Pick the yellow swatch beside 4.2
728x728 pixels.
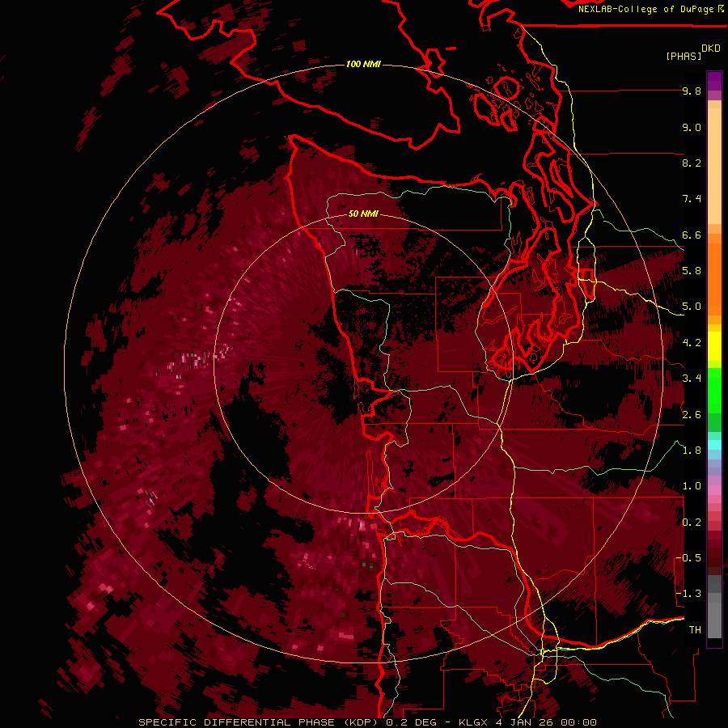click(714, 346)
